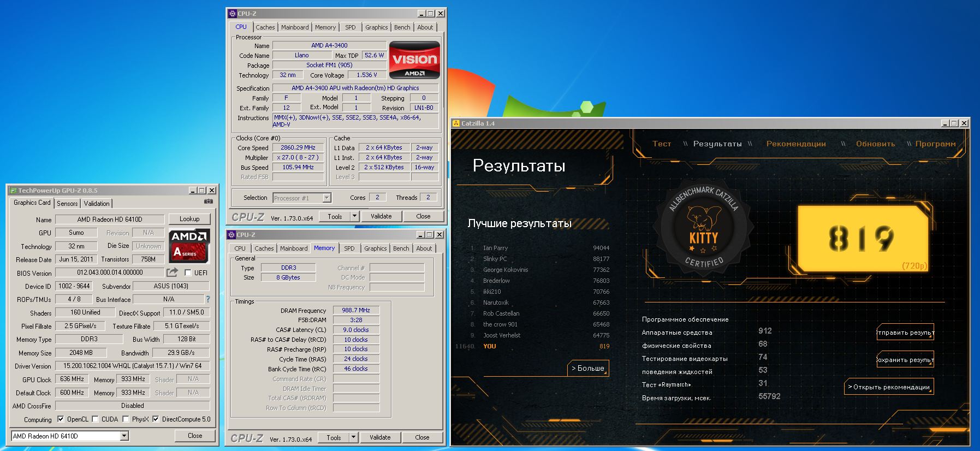Click the GPU-Z screenshot camera icon
980x451 pixels.
(208, 201)
